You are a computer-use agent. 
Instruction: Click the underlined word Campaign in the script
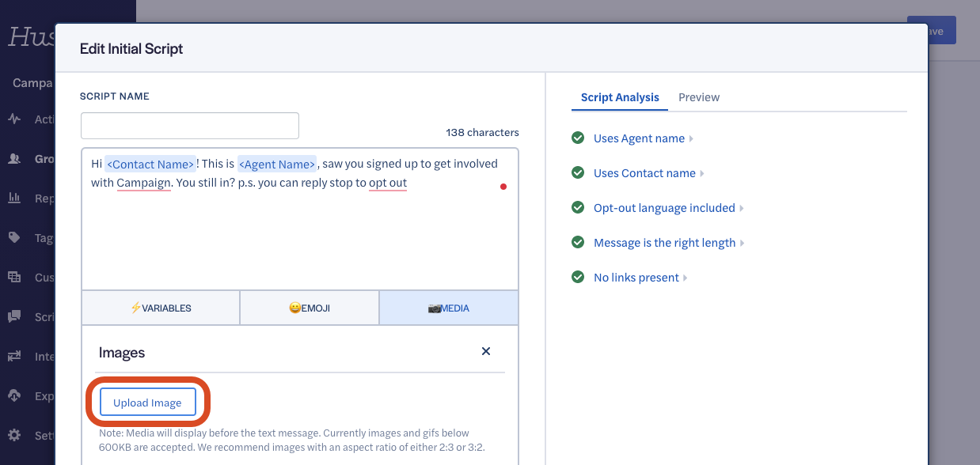[143, 183]
